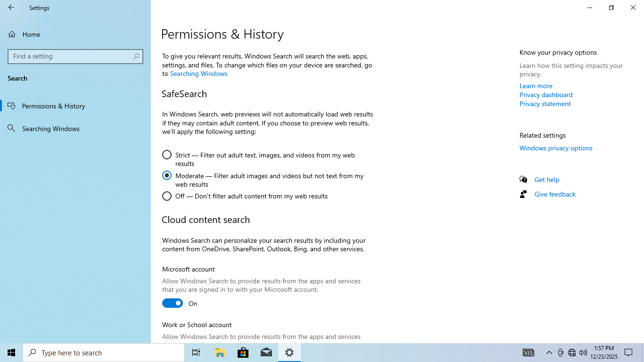Click Windows privacy options link

click(x=556, y=148)
